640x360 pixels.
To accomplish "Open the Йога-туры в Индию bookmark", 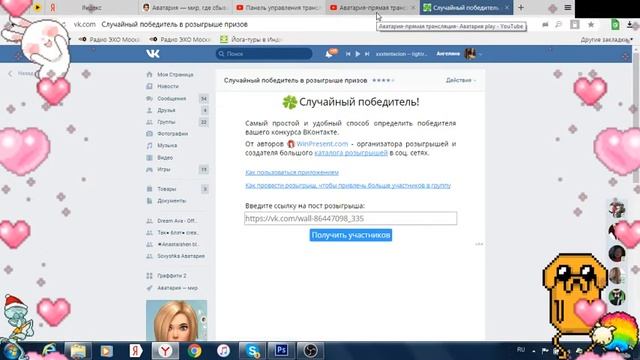I will click(x=251, y=39).
